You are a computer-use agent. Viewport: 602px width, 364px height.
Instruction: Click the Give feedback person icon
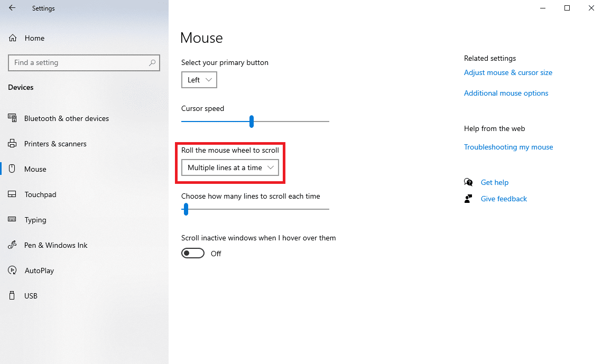[x=468, y=199]
